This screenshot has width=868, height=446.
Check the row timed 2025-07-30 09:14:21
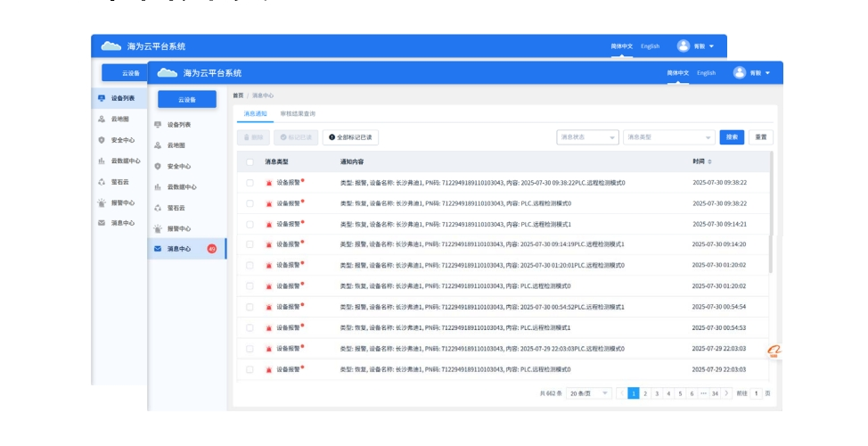pos(250,225)
